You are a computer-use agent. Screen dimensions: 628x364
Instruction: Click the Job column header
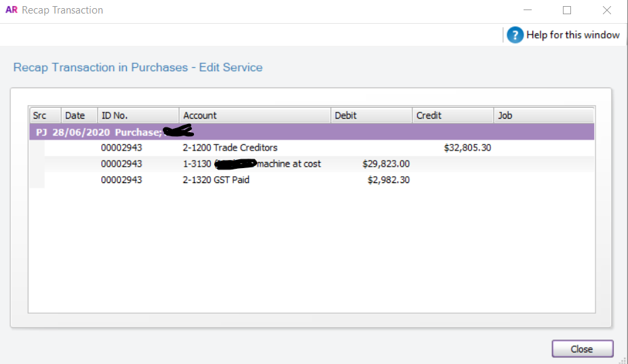pos(543,115)
